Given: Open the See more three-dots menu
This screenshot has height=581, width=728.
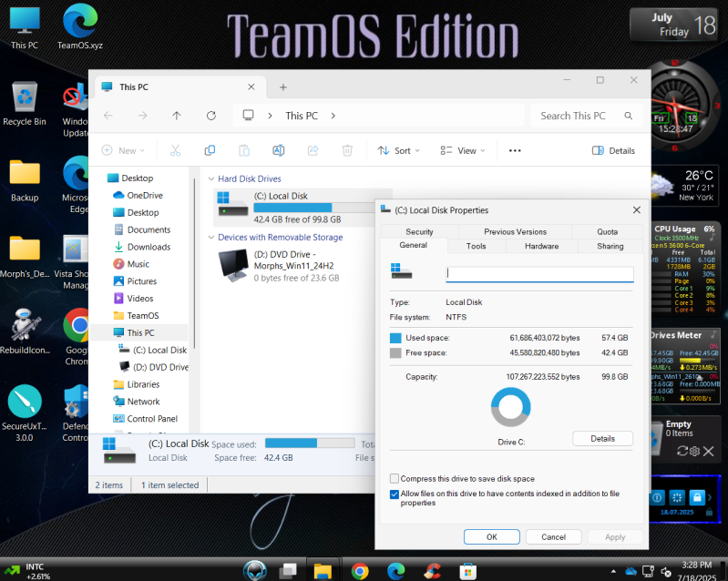Looking at the screenshot, I should [515, 150].
